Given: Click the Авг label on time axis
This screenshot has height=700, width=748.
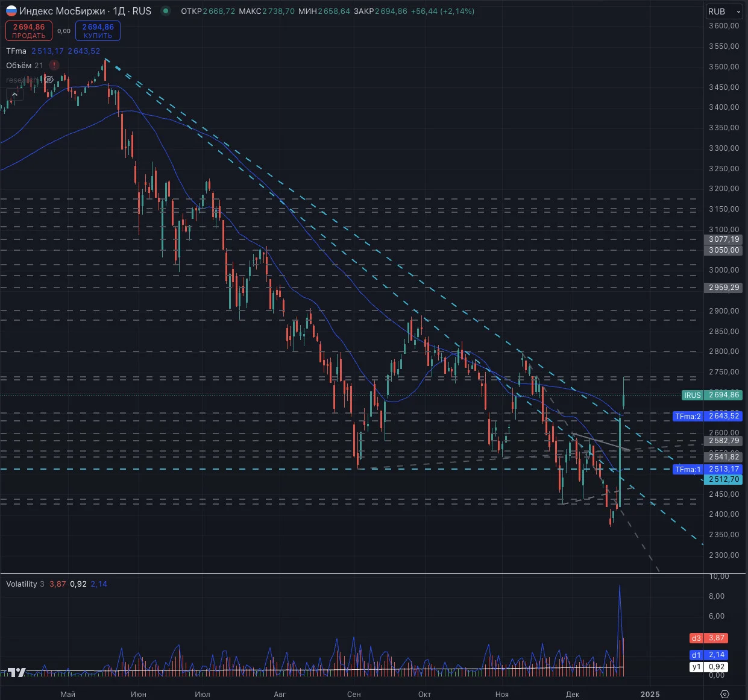Looking at the screenshot, I should (280, 694).
